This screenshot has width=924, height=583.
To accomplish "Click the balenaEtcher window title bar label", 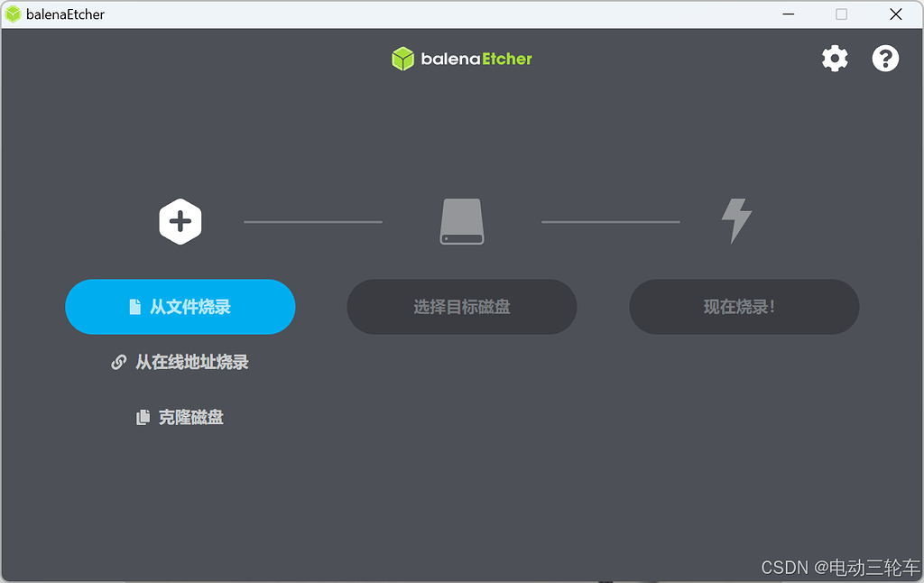I will point(66,14).
